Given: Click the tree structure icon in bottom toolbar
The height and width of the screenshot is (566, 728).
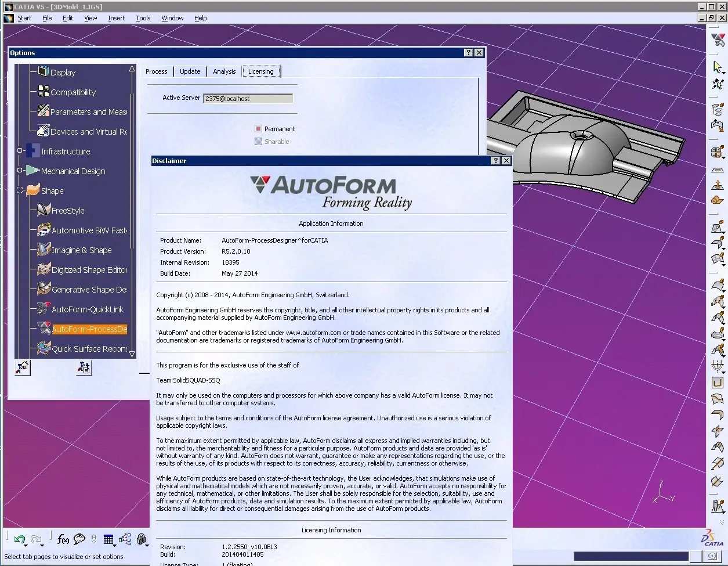Looking at the screenshot, I should [125, 539].
